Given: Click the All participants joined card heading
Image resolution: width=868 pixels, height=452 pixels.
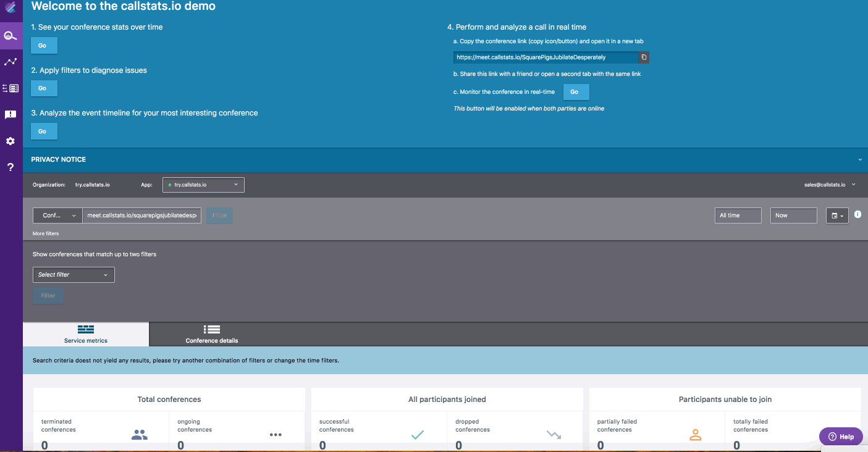Looking at the screenshot, I should click(x=447, y=400).
